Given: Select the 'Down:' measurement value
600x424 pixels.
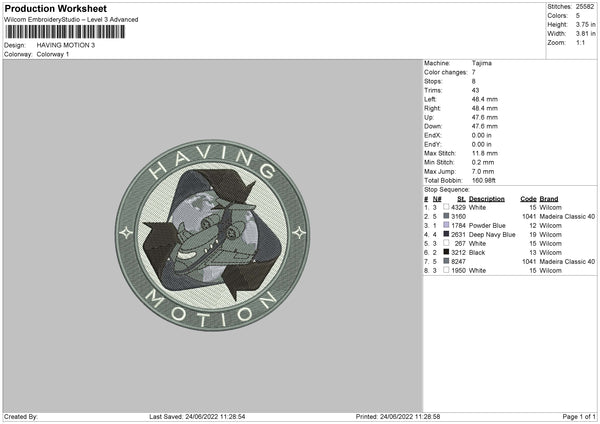Looking at the screenshot, I should coord(485,126).
